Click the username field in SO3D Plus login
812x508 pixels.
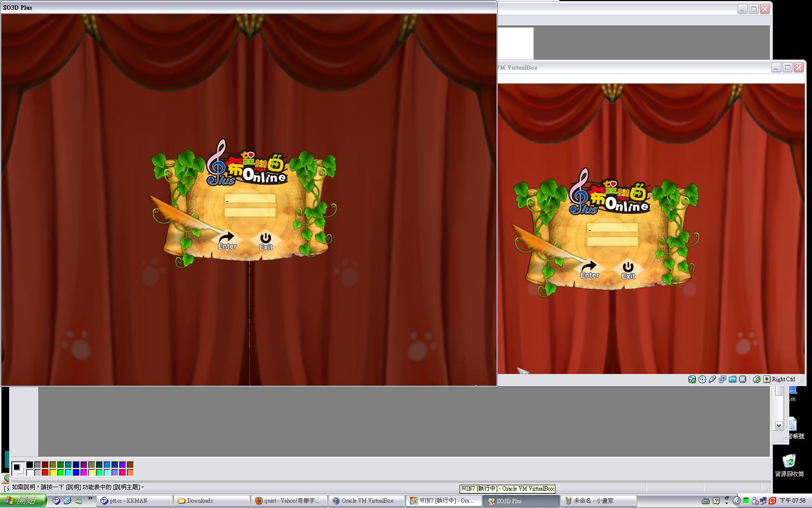250,199
